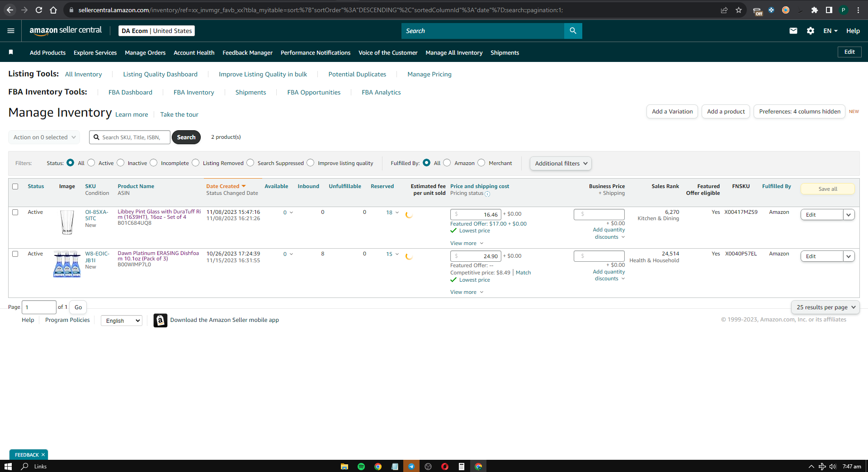Select the Active status filter
The height and width of the screenshot is (472, 868).
[91, 163]
